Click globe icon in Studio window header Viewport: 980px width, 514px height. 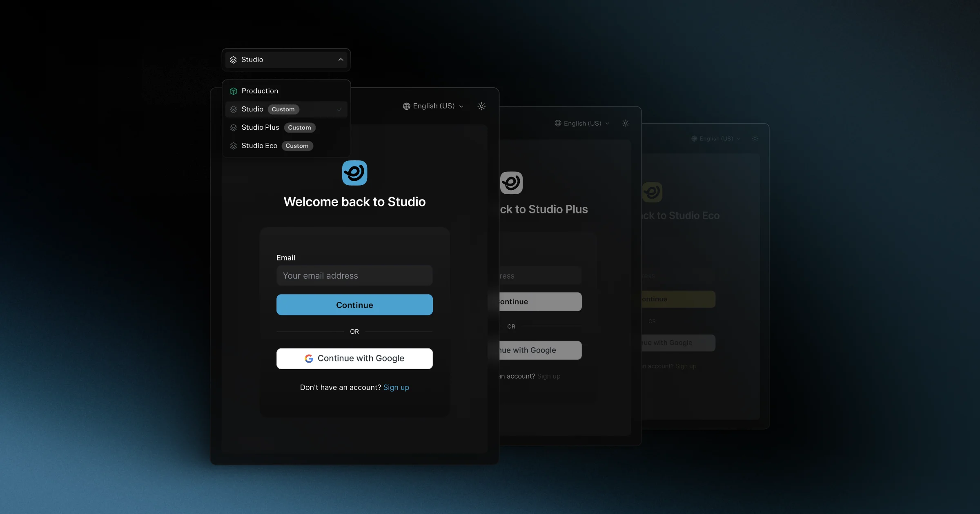(406, 106)
